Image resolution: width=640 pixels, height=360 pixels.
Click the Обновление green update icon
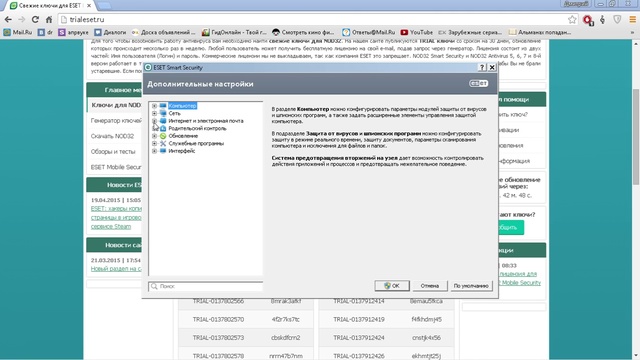point(163,136)
